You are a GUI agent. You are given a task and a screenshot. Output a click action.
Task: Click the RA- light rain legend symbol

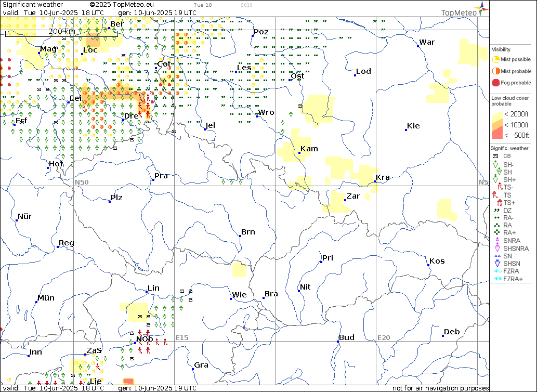[x=496, y=218]
